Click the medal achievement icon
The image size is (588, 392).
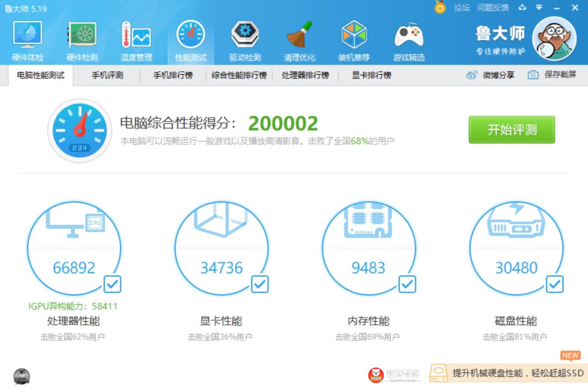439,7
